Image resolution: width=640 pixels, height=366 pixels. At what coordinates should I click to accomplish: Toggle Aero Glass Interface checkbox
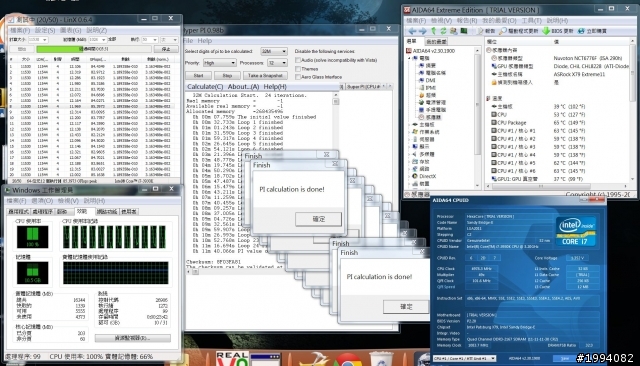pos(298,77)
